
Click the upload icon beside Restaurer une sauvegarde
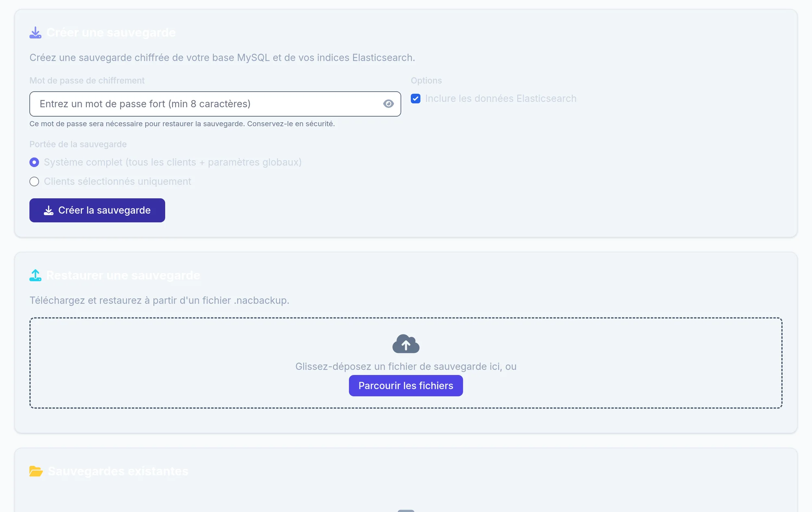point(35,276)
